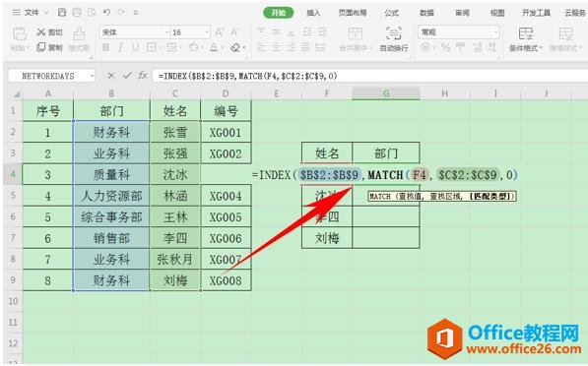Image resolution: width=588 pixels, height=366 pixels.
Task: Select column G header
Action: point(386,93)
